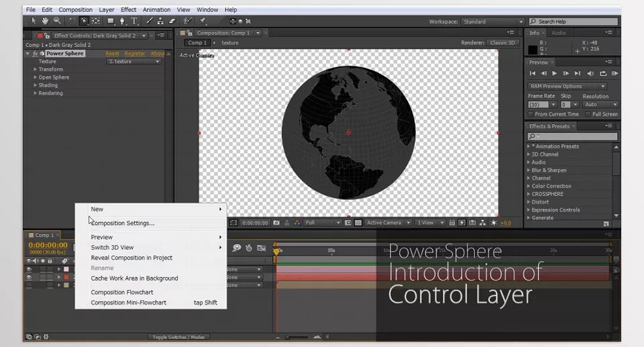644x347 pixels.
Task: Select the Unified Camera tool
Action: 84,21
